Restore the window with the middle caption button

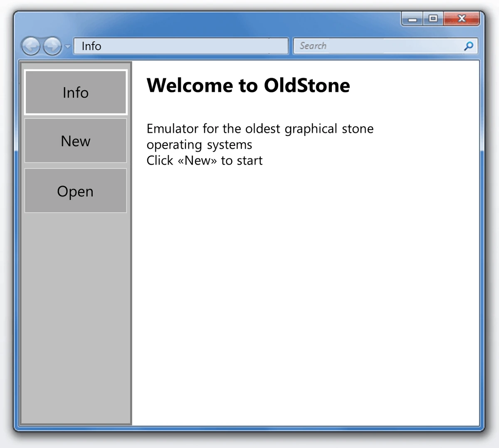point(432,19)
